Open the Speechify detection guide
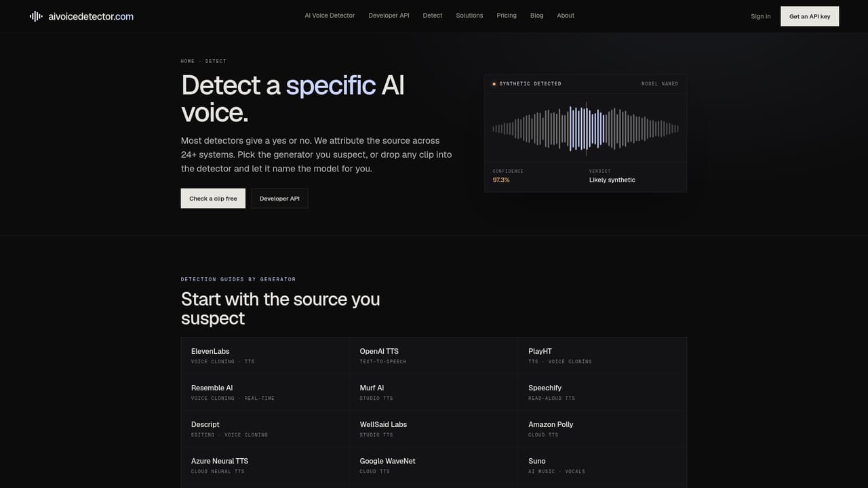 pyautogui.click(x=602, y=392)
